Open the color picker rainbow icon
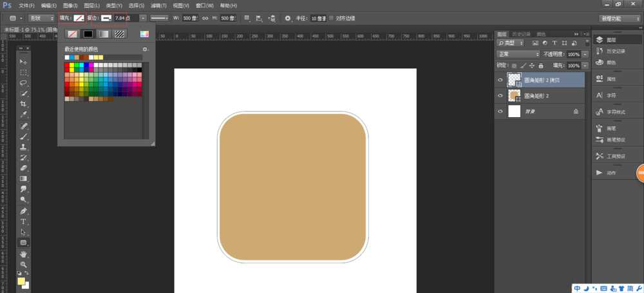The height and width of the screenshot is (293, 644). pos(144,33)
